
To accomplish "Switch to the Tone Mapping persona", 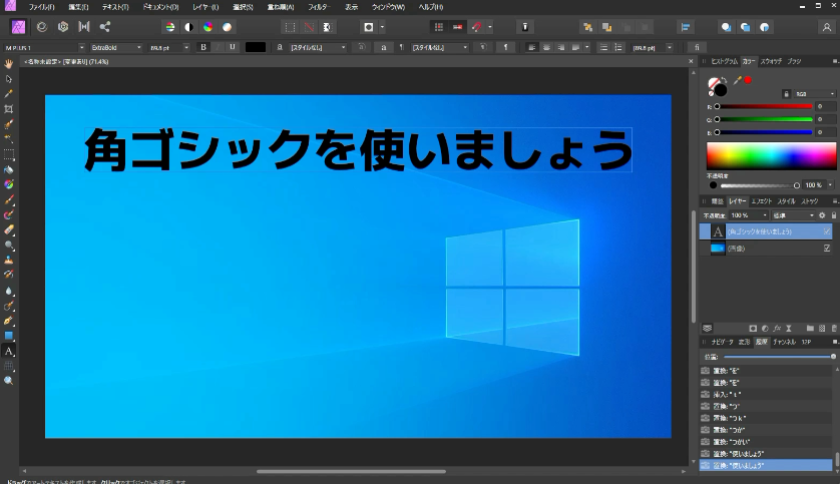I will (x=84, y=27).
